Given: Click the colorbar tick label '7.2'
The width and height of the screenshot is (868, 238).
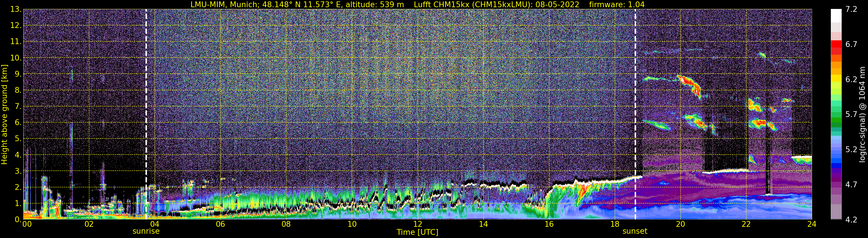Looking at the screenshot, I should tap(851, 10).
